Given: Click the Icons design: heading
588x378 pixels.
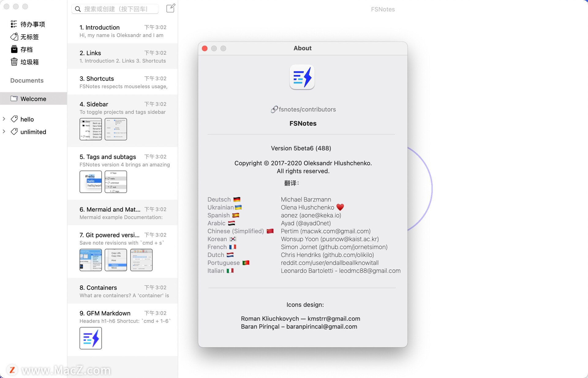Looking at the screenshot, I should tap(305, 304).
